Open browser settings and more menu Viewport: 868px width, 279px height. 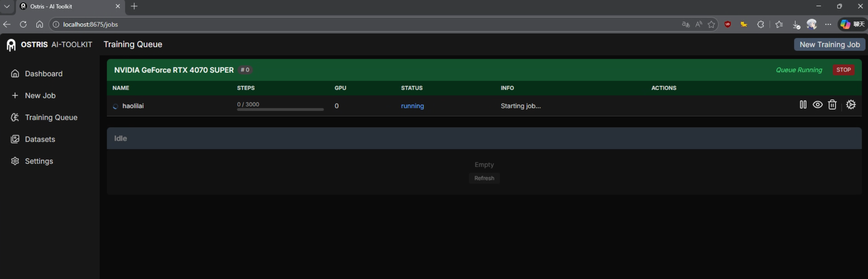pyautogui.click(x=828, y=25)
